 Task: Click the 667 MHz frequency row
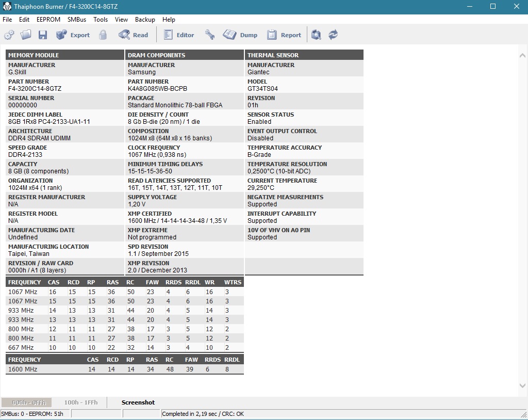pos(125,348)
